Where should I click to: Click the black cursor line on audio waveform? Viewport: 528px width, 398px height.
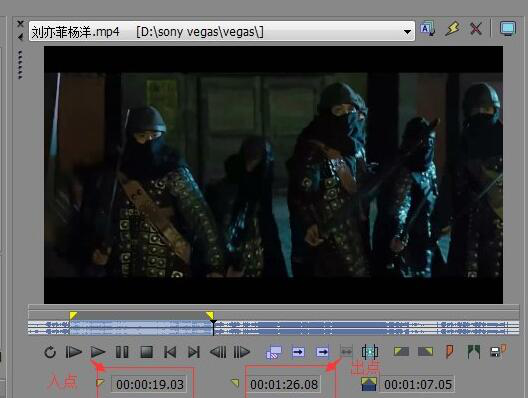tap(213, 327)
